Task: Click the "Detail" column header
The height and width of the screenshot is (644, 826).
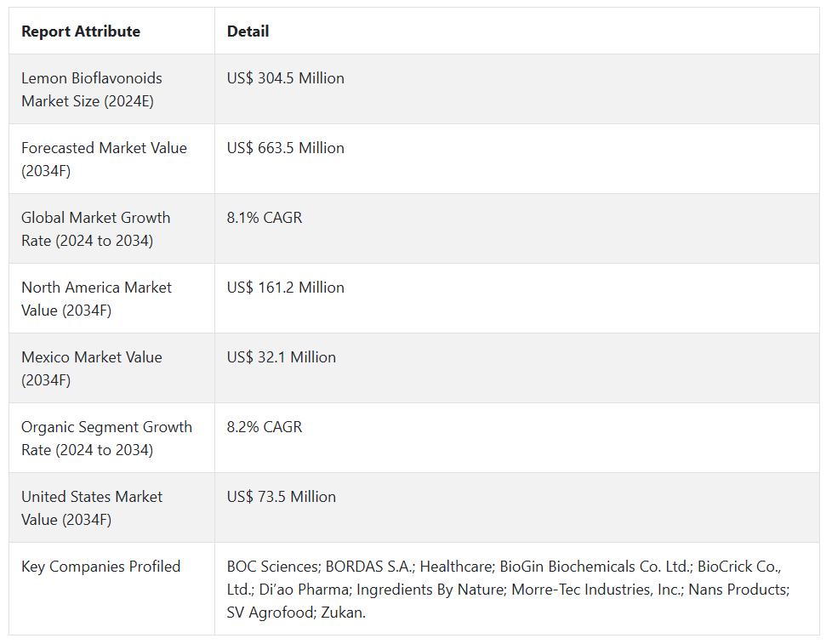Action: pos(248,31)
